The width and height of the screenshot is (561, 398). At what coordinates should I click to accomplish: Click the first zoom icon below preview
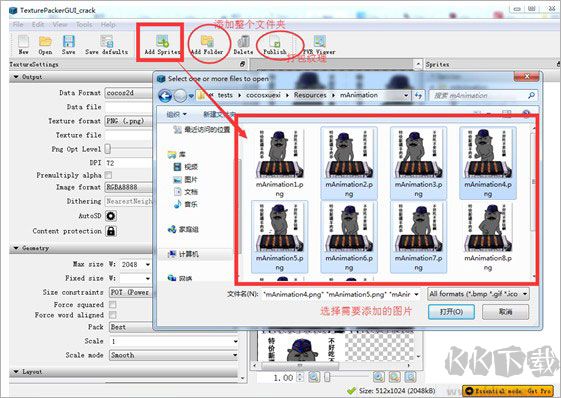[379, 377]
